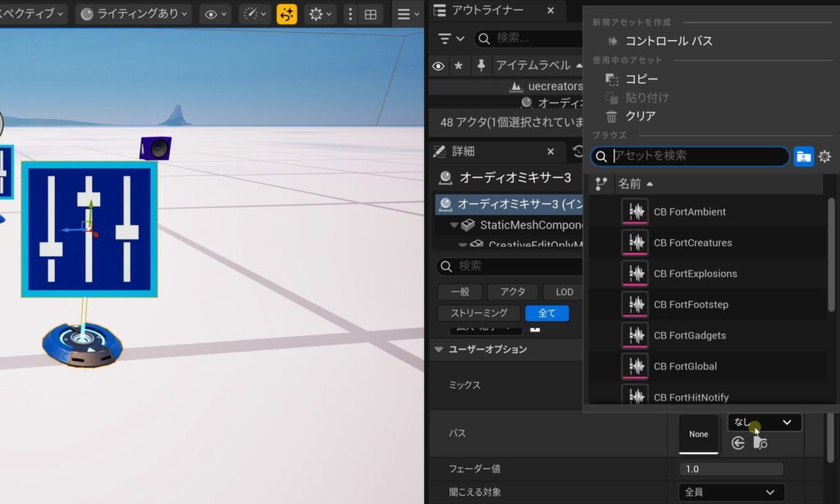The width and height of the screenshot is (840, 504).
Task: Click the LOD filter button
Action: pos(564,292)
